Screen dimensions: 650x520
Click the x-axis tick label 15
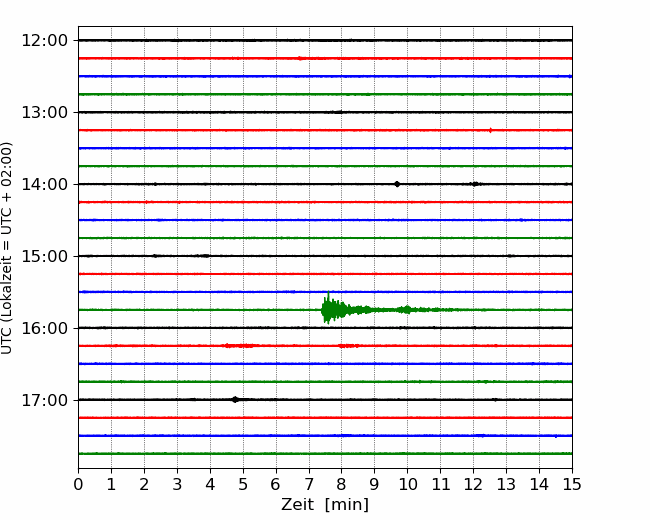(x=572, y=484)
